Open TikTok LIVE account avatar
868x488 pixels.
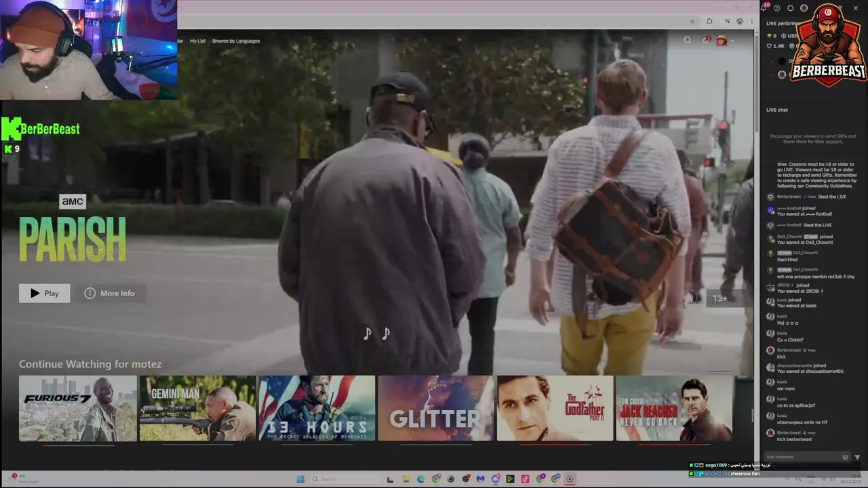pos(804,8)
